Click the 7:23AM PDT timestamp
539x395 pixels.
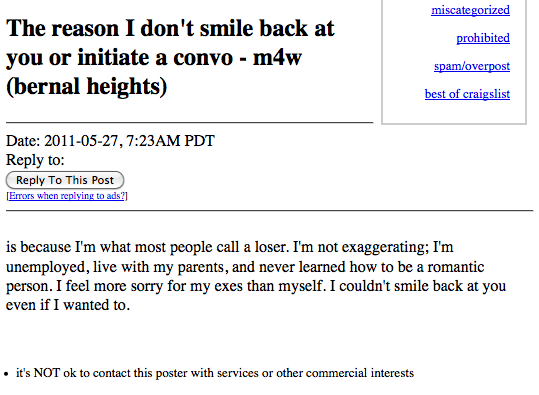click(x=170, y=141)
